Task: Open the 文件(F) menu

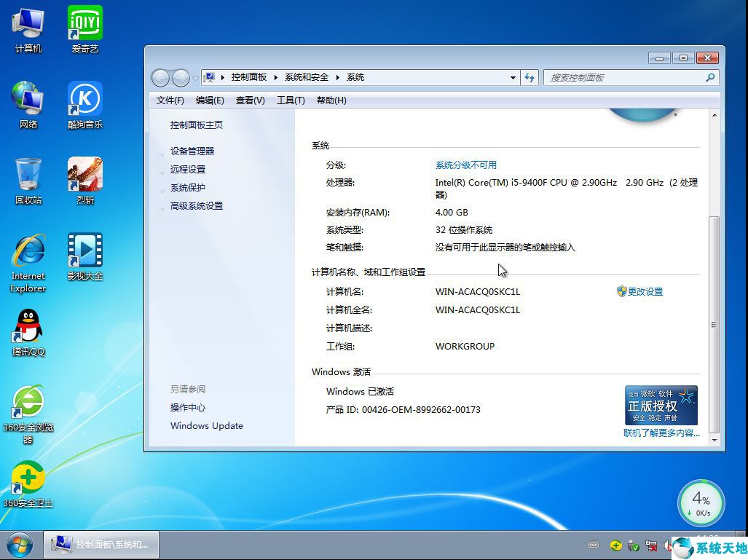Action: [170, 100]
